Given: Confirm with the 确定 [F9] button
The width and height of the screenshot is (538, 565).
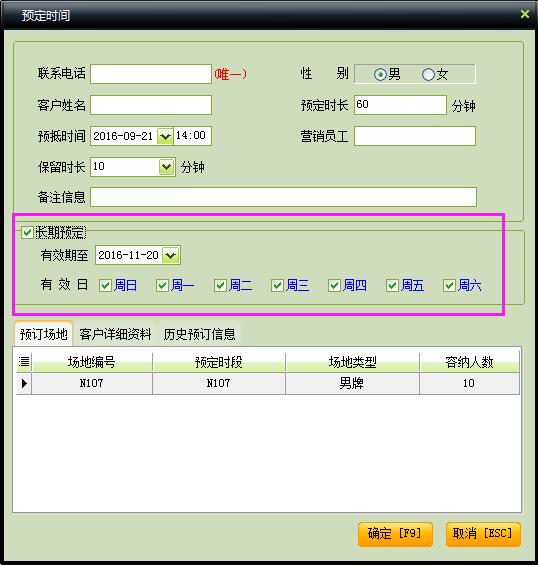Looking at the screenshot, I should pyautogui.click(x=395, y=534).
